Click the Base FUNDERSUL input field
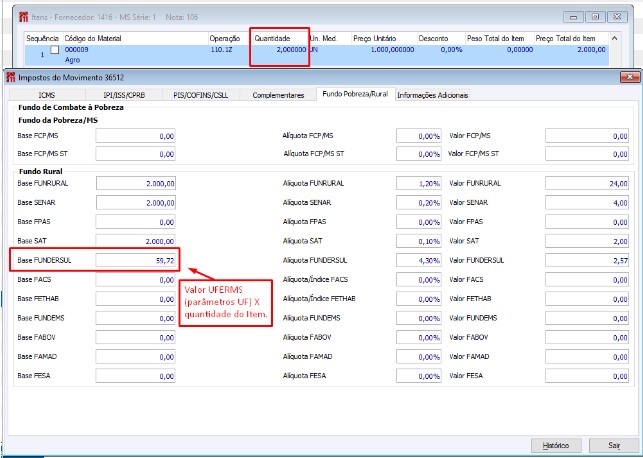The image size is (643, 458). (x=136, y=260)
